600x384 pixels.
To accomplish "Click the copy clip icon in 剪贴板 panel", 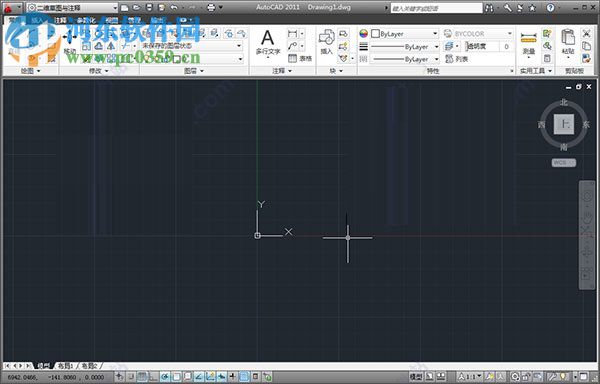I will tap(586, 46).
